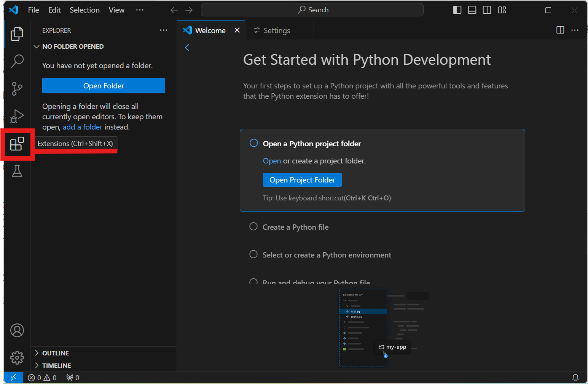The width and height of the screenshot is (588, 384).
Task: Go back using the title bar arrow
Action: click(x=174, y=10)
